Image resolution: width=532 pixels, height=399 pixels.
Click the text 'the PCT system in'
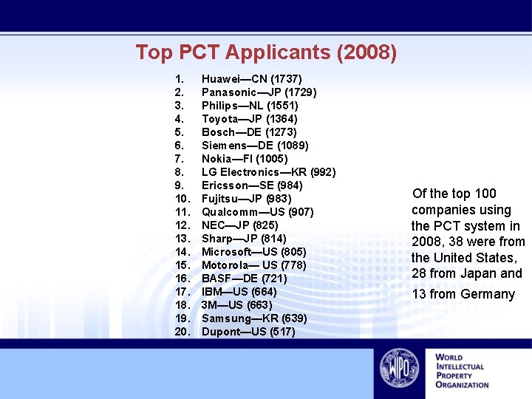(465, 226)
